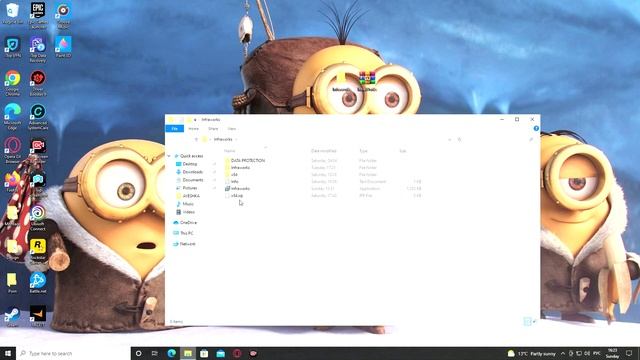Switch to the details view layout icon
Image resolution: width=640 pixels, height=360 pixels.
coord(527,322)
